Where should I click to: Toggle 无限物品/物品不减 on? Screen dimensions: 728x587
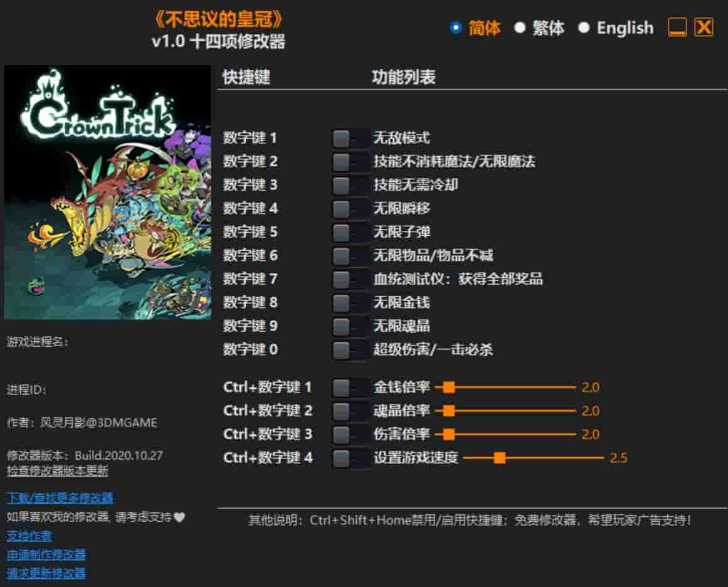(349, 255)
